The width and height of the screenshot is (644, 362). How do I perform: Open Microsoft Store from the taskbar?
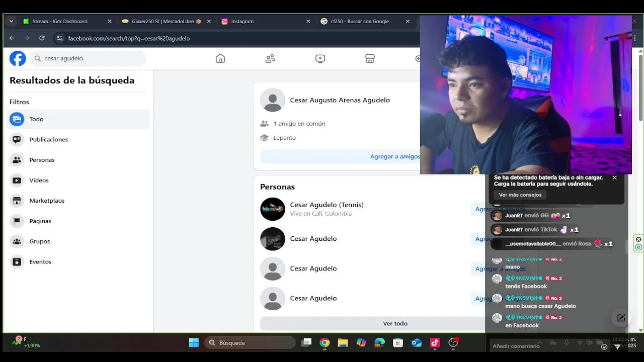click(398, 343)
